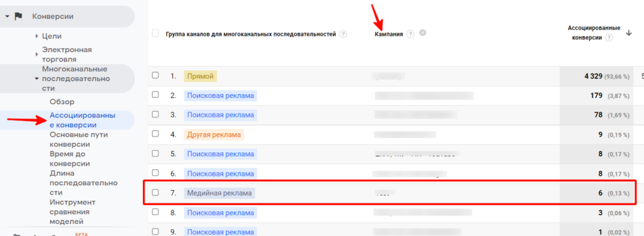Click the Другая реклама channel label
This screenshot has width=644, height=236.
[214, 134]
